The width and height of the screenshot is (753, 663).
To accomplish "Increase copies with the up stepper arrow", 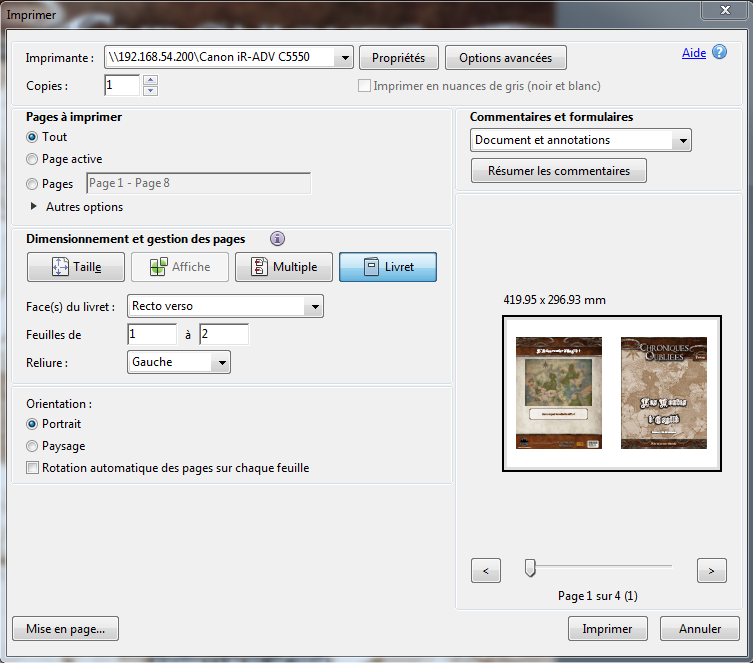I will pyautogui.click(x=150, y=80).
